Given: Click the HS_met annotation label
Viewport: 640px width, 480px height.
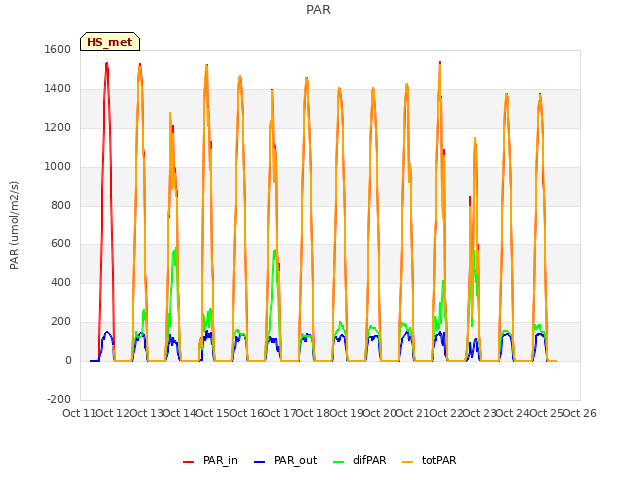Looking at the screenshot, I should coord(110,42).
